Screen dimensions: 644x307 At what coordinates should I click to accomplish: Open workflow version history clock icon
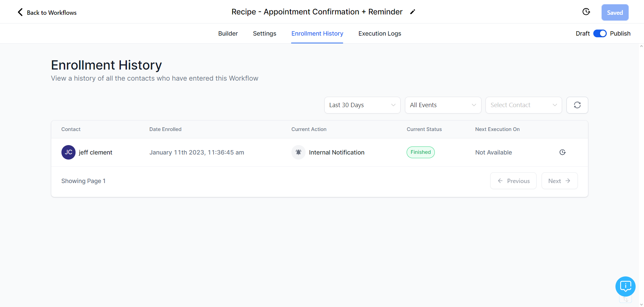[586, 12]
